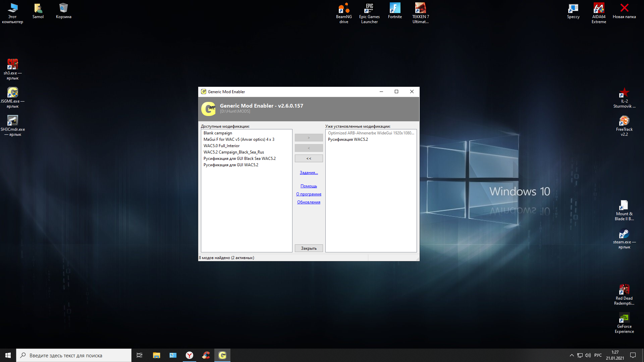
Task: Maximize the Generic Mod Enabler window
Action: pos(396,92)
